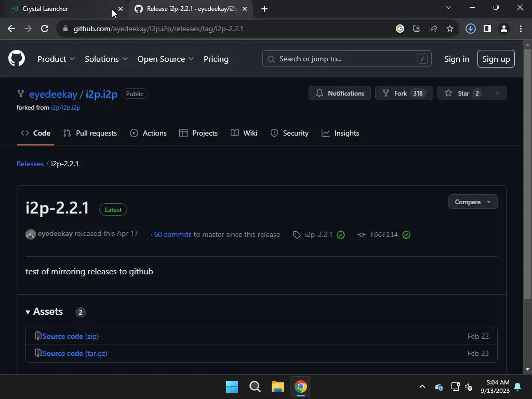Click the browser address bar URL

158,29
